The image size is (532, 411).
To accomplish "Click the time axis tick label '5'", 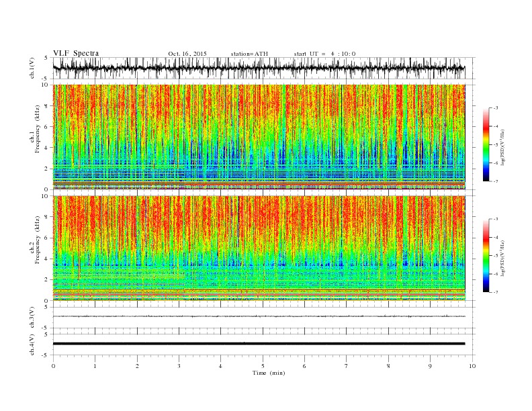I will pos(263,366).
